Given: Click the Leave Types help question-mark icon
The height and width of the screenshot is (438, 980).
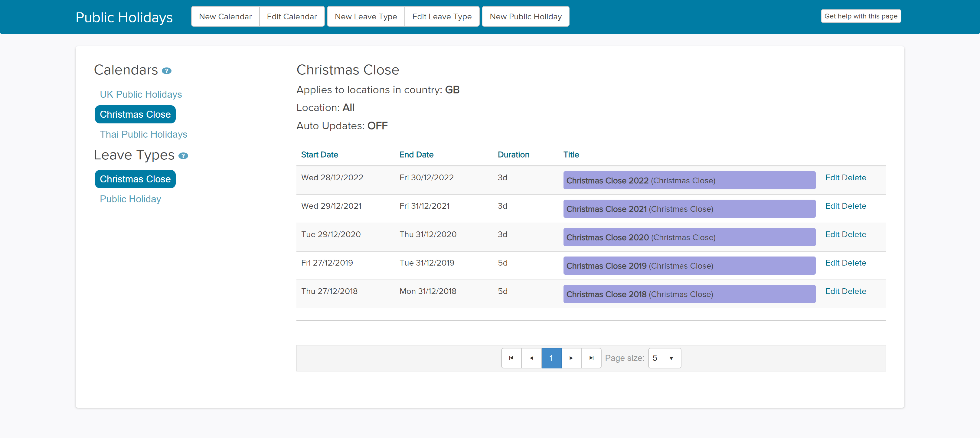Looking at the screenshot, I should click(x=183, y=156).
